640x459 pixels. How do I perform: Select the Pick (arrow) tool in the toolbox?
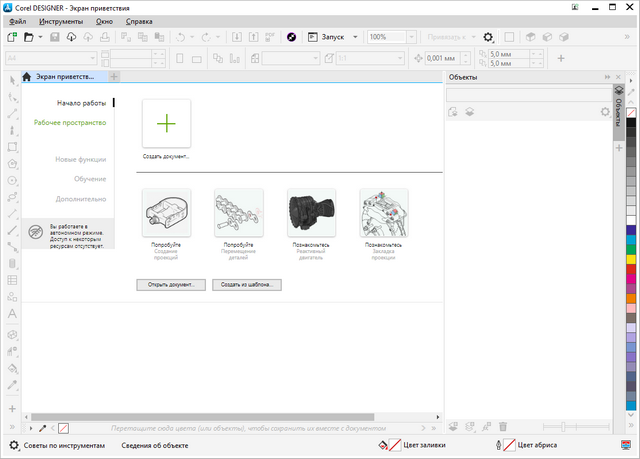click(x=13, y=80)
